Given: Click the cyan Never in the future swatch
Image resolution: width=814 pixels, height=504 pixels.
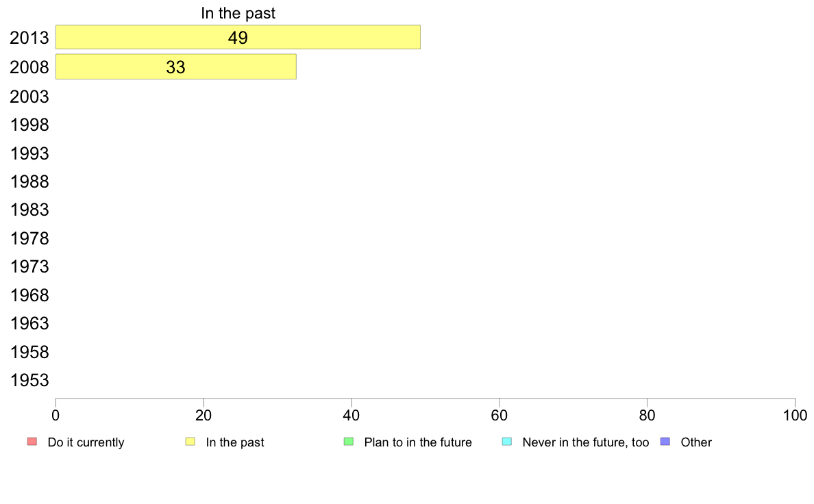Looking at the screenshot, I should 507,442.
